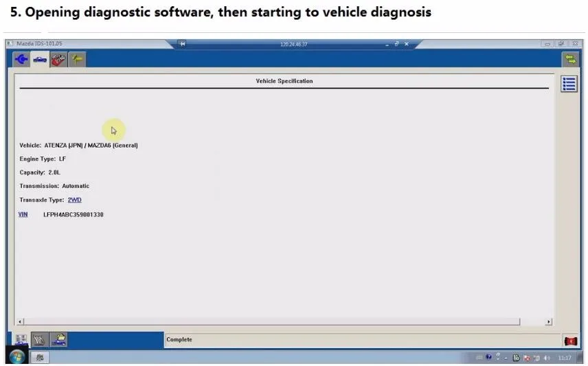Screen dimensions: 588x366
Task: Open the yellow signpost tab
Action: (x=77, y=59)
